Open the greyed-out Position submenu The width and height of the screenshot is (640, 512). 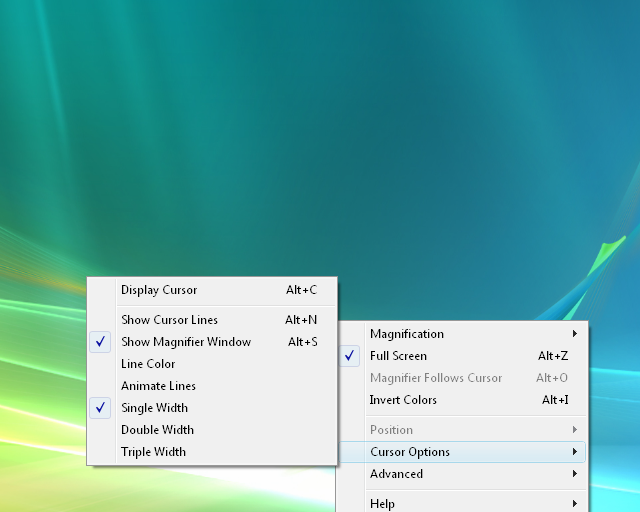(x=391, y=430)
